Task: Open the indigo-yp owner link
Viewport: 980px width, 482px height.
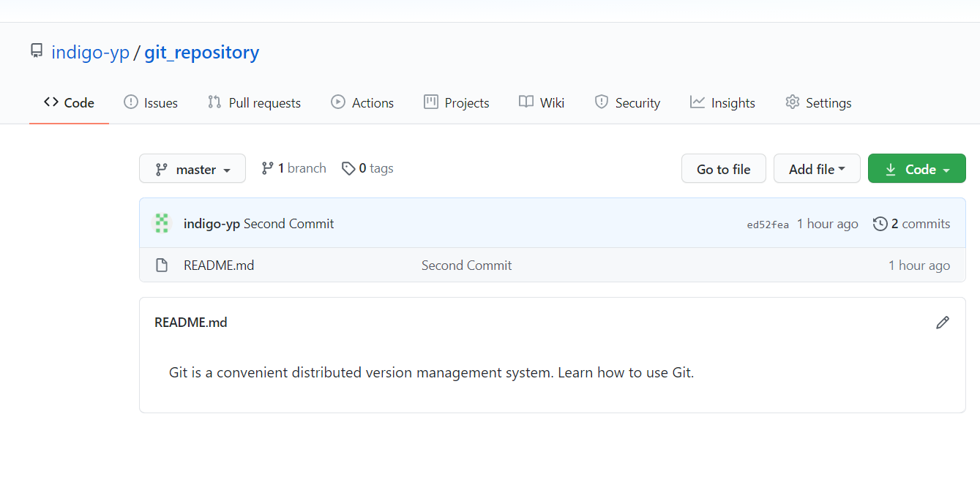Action: [x=90, y=53]
